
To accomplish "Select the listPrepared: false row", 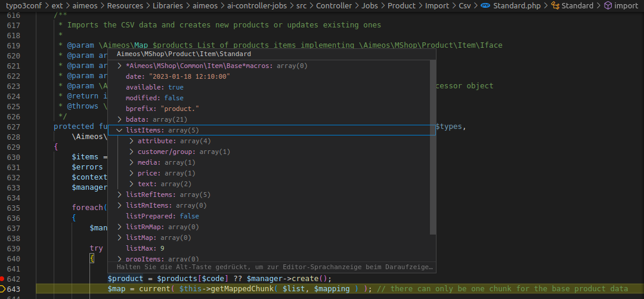I will point(269,216).
